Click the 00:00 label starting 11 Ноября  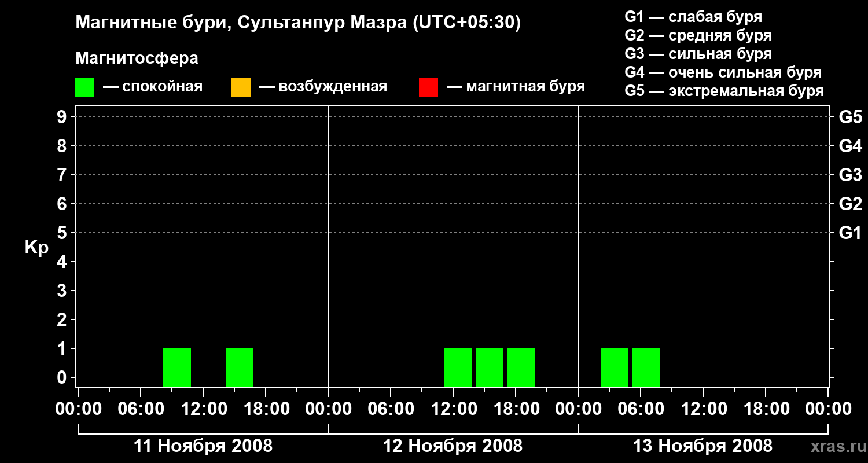[x=78, y=409]
